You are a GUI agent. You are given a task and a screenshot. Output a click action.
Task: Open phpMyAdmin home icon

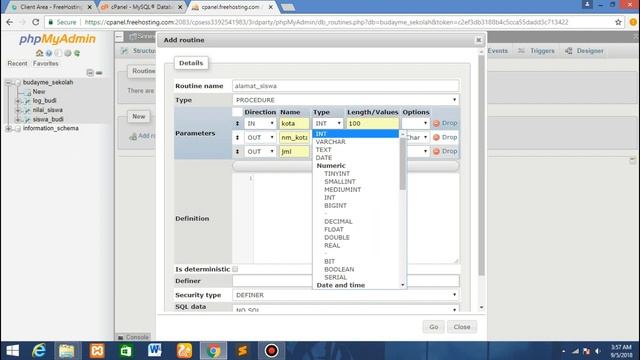point(39,53)
